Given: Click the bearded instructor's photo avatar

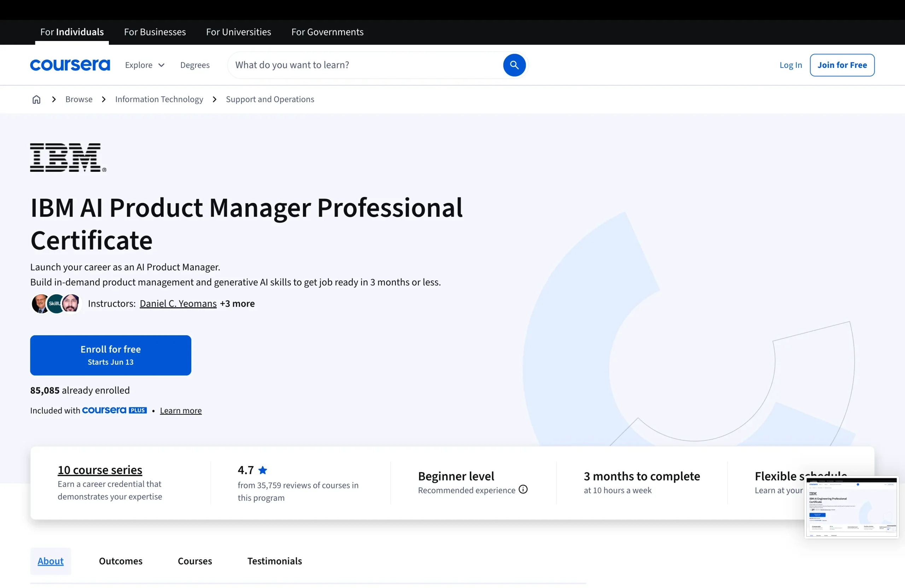Looking at the screenshot, I should (x=71, y=303).
